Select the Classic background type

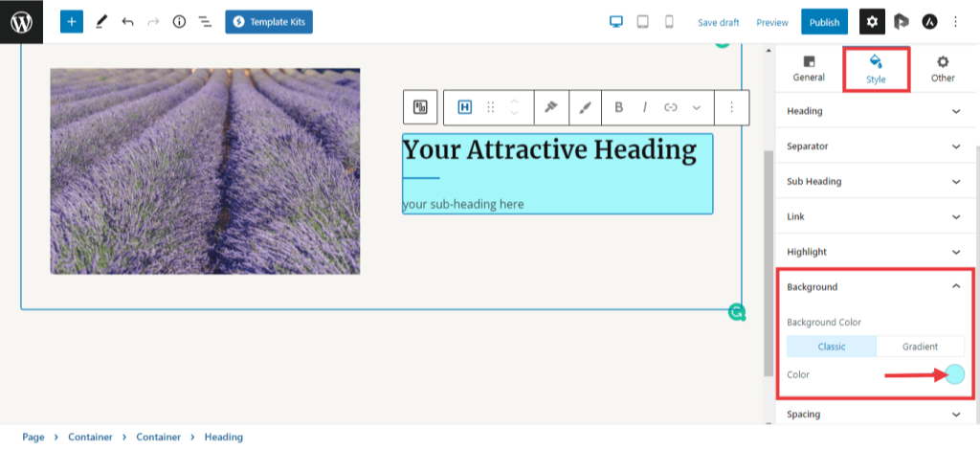click(x=831, y=347)
